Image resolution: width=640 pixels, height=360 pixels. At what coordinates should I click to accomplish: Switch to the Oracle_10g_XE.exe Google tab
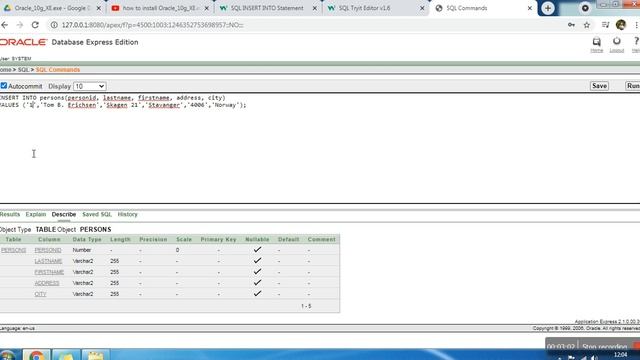[52, 8]
